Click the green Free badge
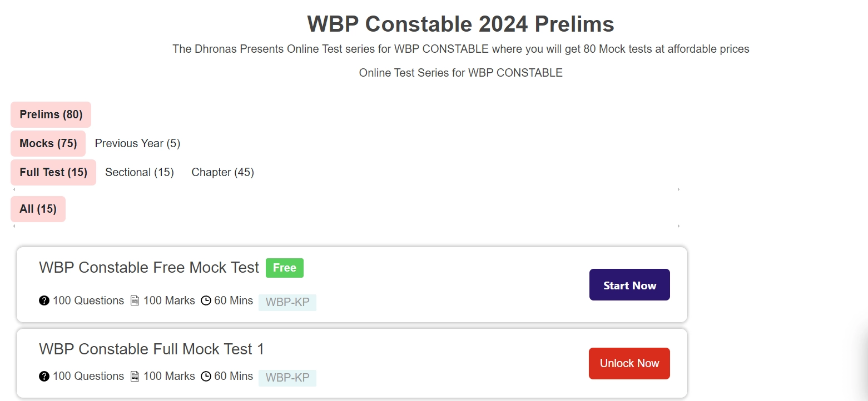Viewport: 868px width, 401px height. [x=285, y=268]
